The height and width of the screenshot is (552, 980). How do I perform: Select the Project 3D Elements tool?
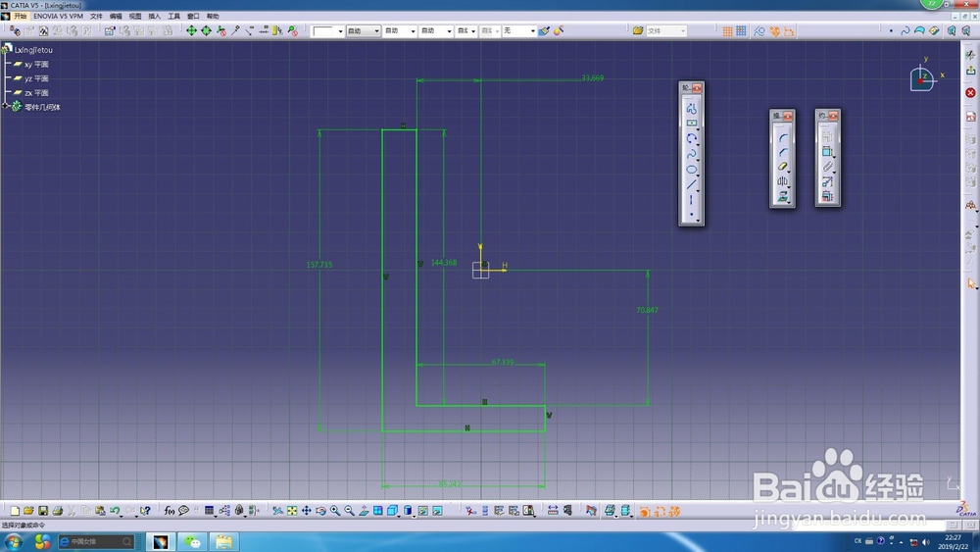click(782, 197)
